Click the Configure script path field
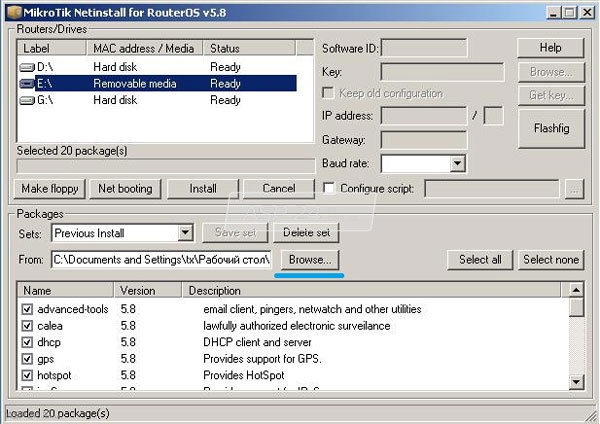The width and height of the screenshot is (600, 424). pos(492,189)
